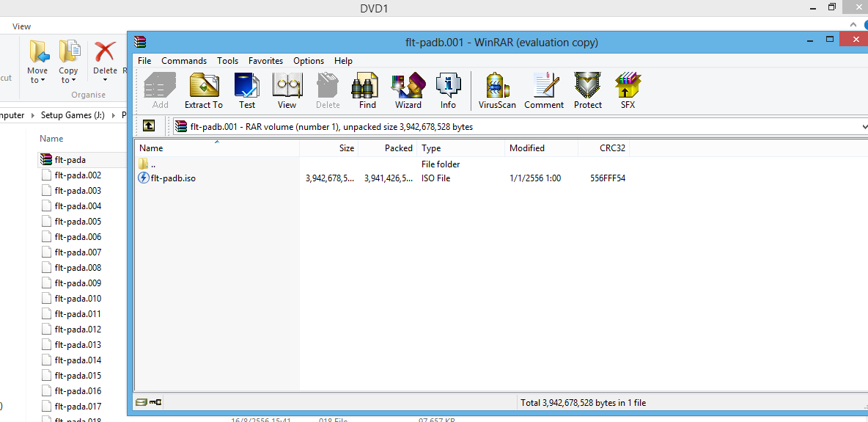Select flt-pada.008 in Explorer
This screenshot has width=868, height=422.
point(71,268)
